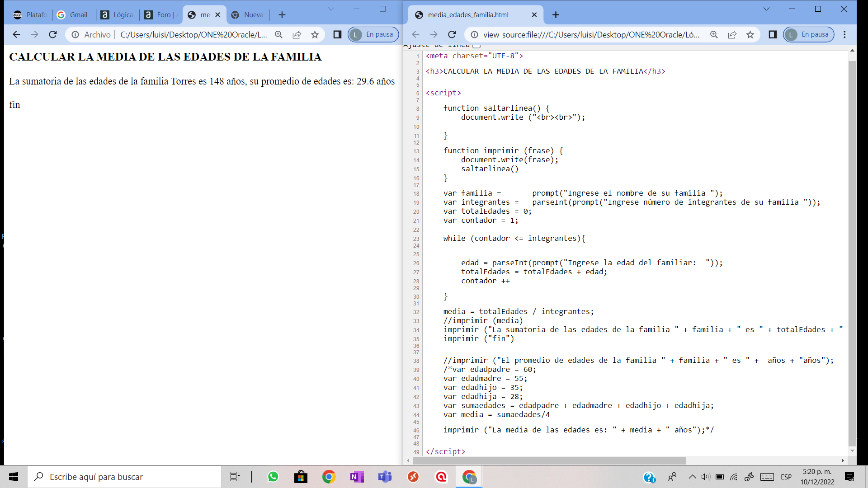Viewport: 868px width, 488px height.
Task: Open the Chrome three-dot menu in right window
Action: click(844, 34)
